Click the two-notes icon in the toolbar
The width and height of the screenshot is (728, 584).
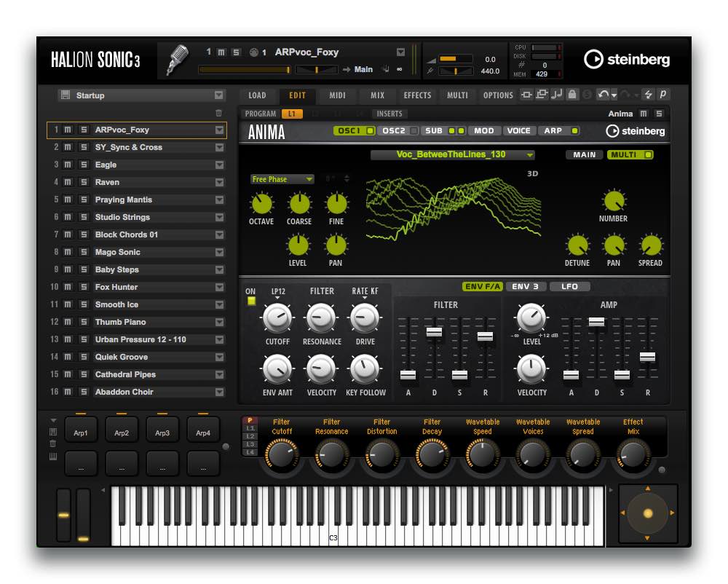click(x=556, y=95)
